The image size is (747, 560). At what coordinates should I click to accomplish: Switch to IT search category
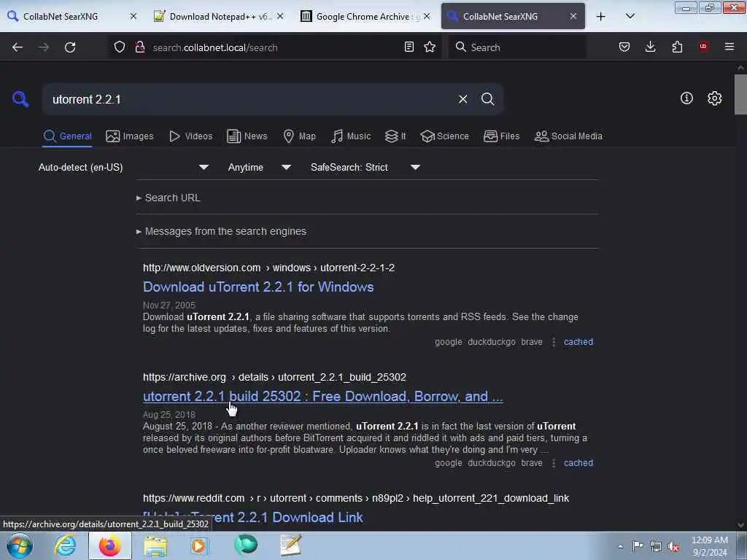pos(395,136)
